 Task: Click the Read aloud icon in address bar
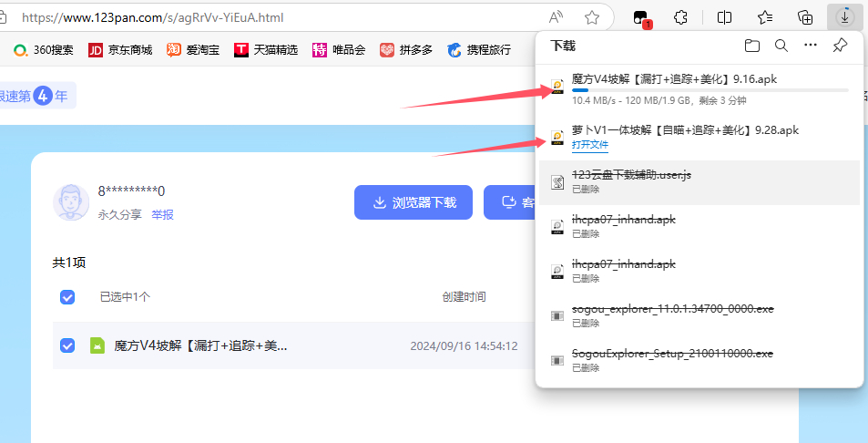point(556,17)
